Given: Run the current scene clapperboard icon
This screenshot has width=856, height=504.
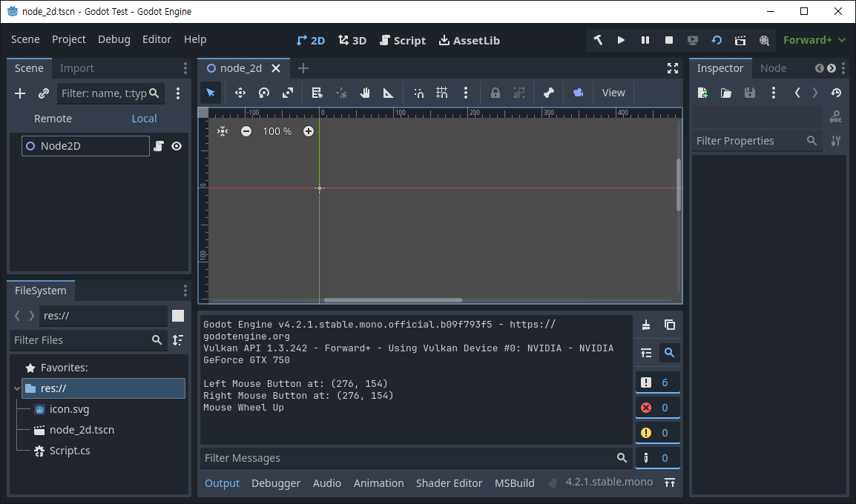Looking at the screenshot, I should [740, 40].
